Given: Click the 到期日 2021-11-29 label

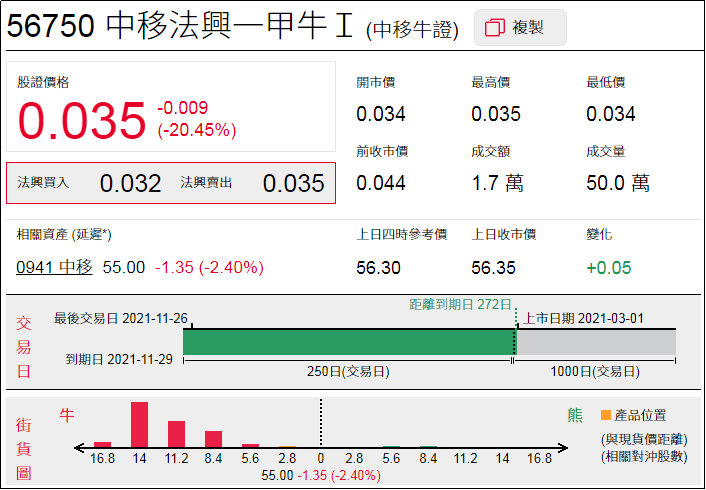Looking at the screenshot, I should tap(119, 359).
